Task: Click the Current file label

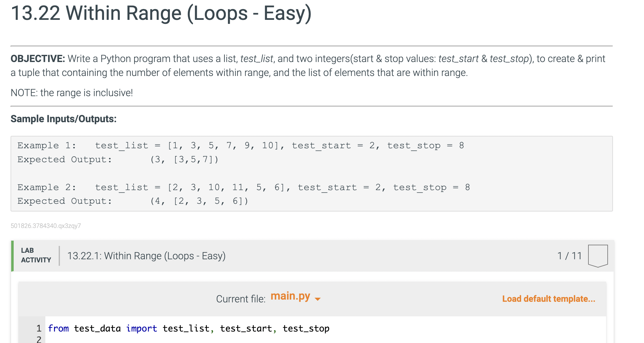Action: point(241,299)
